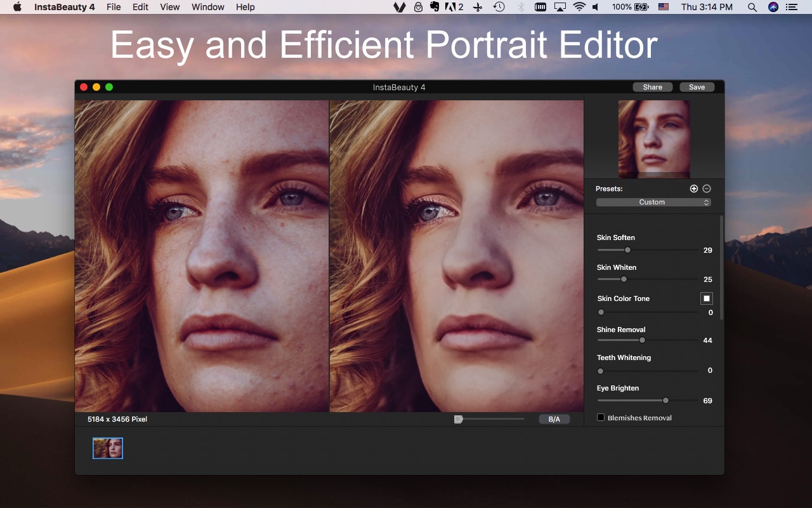This screenshot has height=508, width=812.
Task: Click the US flag input source icon
Action: 664,7
